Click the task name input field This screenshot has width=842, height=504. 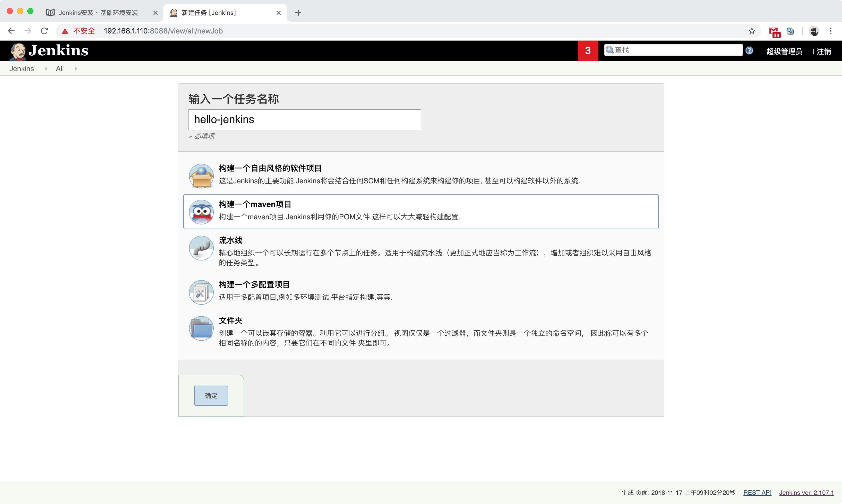point(305,119)
